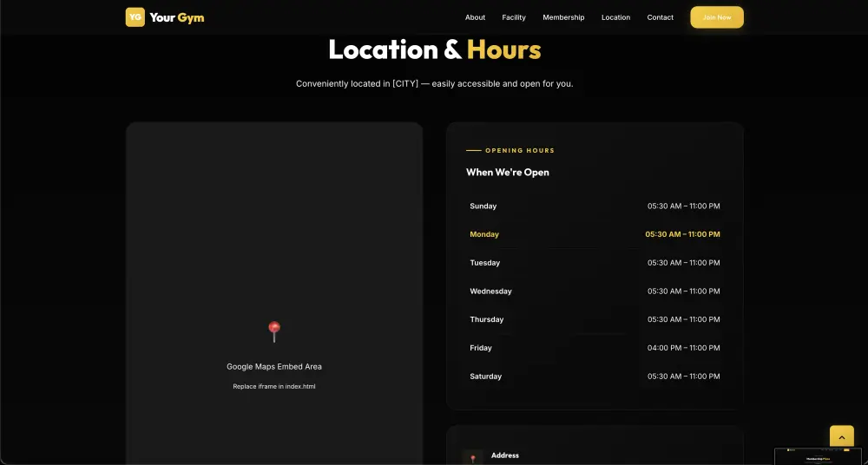Click Replace iframe in index.html text
Viewport: 868px width, 465px height.
point(274,386)
